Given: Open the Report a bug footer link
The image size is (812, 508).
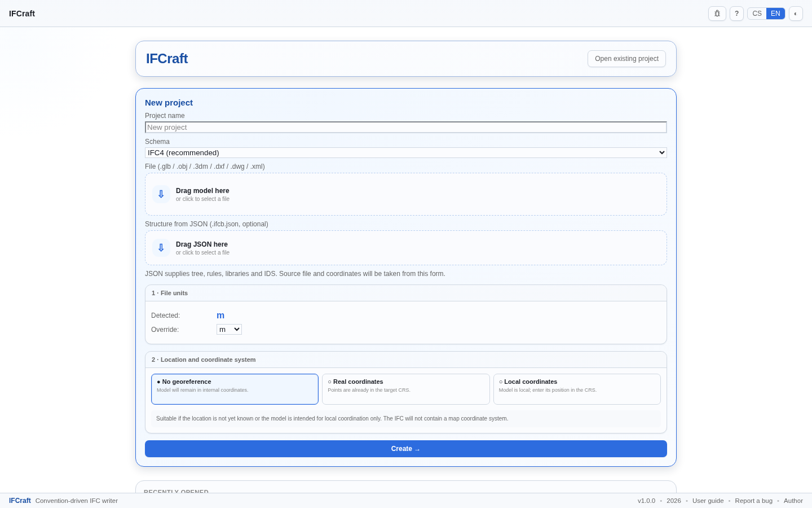Looking at the screenshot, I should 754,501.
